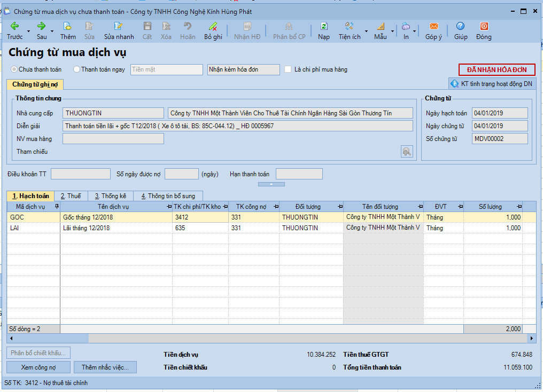
Task: Click Hạn thanh toán date field
Action: point(299,174)
